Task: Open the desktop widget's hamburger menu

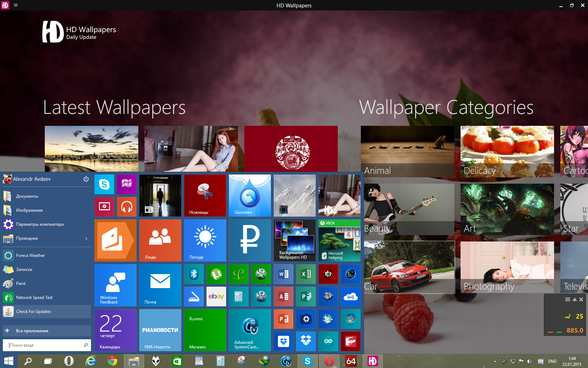Action: [568, 299]
